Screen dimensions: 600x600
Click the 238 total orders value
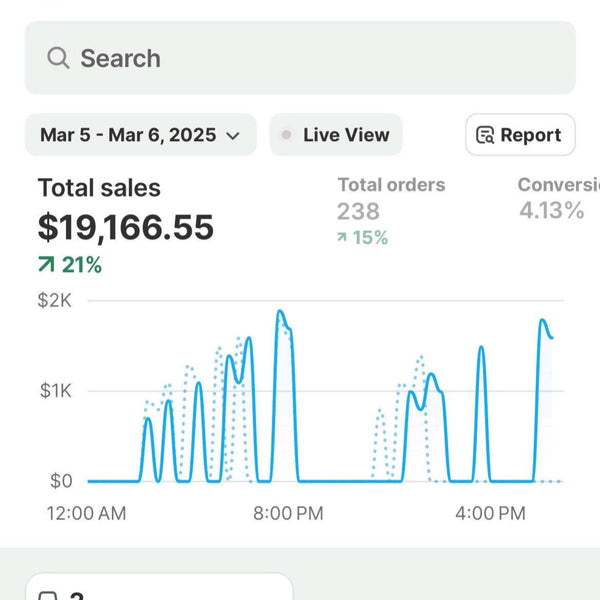point(358,211)
